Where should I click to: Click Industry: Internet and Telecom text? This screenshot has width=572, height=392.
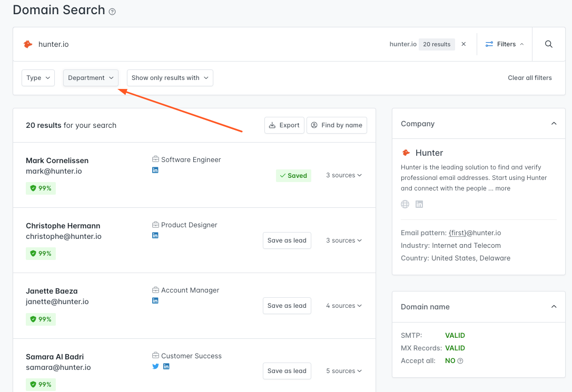[451, 246]
